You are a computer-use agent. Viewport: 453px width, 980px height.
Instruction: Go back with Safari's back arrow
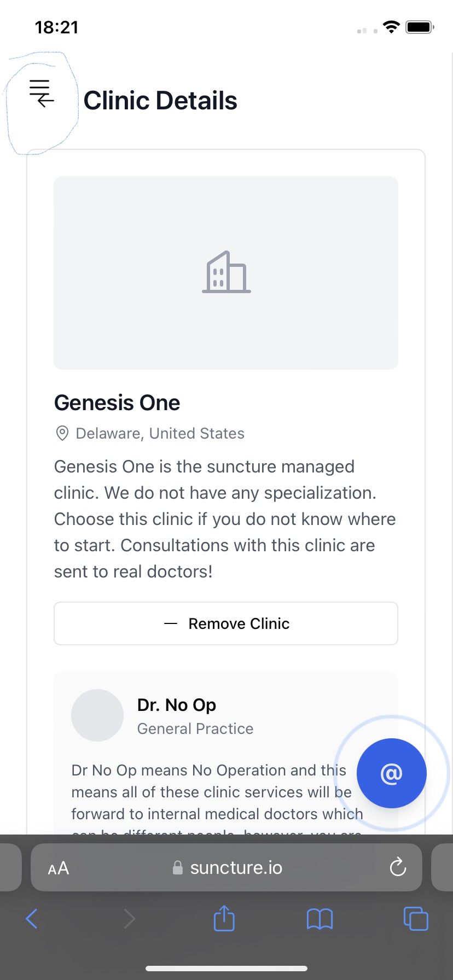(32, 919)
